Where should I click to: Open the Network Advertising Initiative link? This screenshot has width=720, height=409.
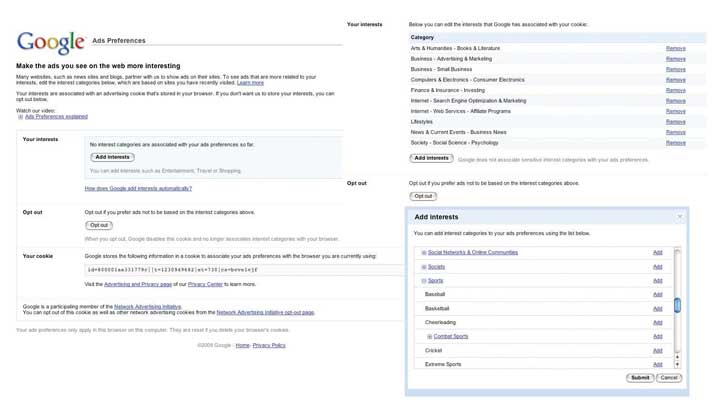pos(147,307)
